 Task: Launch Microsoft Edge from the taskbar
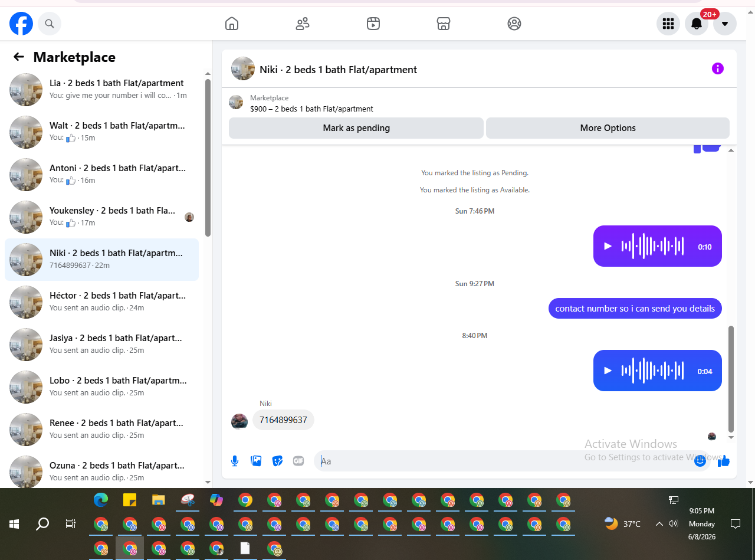101,500
